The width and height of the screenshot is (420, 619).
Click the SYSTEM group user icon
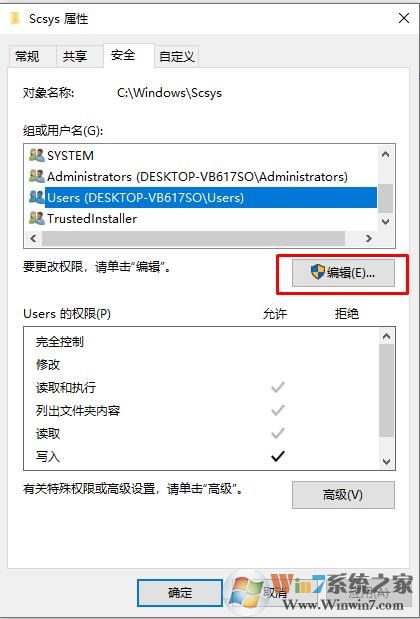click(37, 155)
